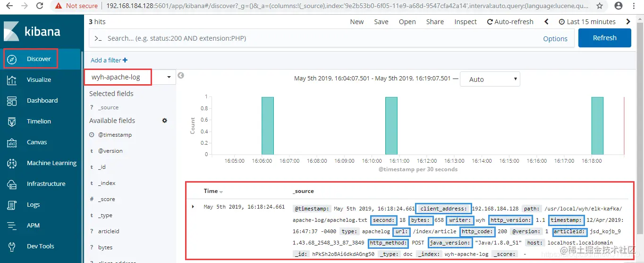Open the Logs sidebar icon

[12, 205]
